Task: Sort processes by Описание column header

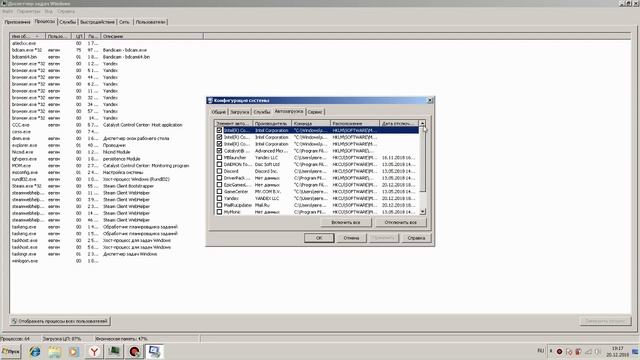Action: click(151, 36)
